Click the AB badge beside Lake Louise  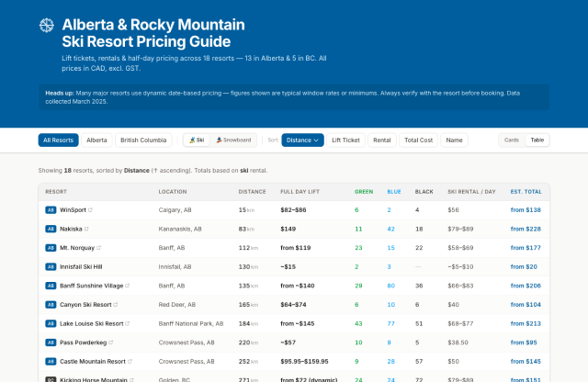(x=51, y=323)
